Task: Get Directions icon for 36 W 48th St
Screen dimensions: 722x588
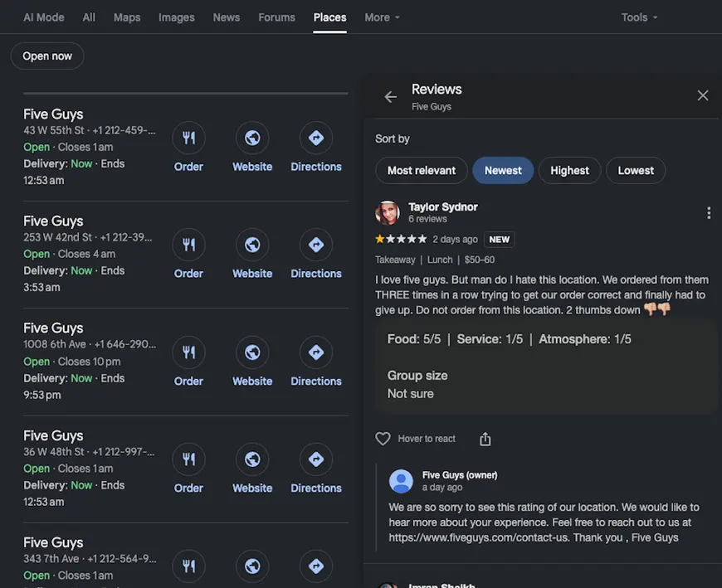Action: pos(316,459)
